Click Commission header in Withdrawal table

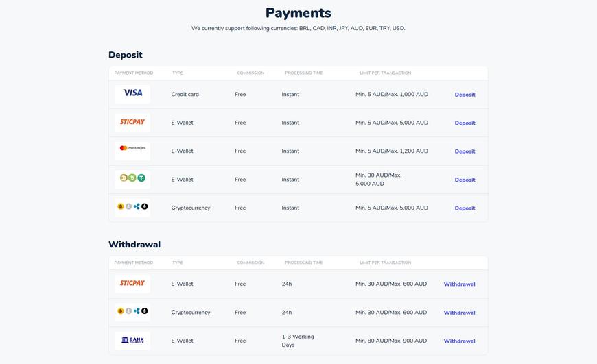(x=250, y=263)
